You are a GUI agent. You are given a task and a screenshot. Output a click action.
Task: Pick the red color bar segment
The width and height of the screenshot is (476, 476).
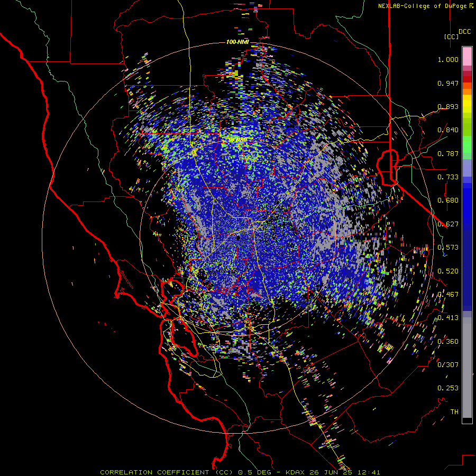(x=467, y=79)
